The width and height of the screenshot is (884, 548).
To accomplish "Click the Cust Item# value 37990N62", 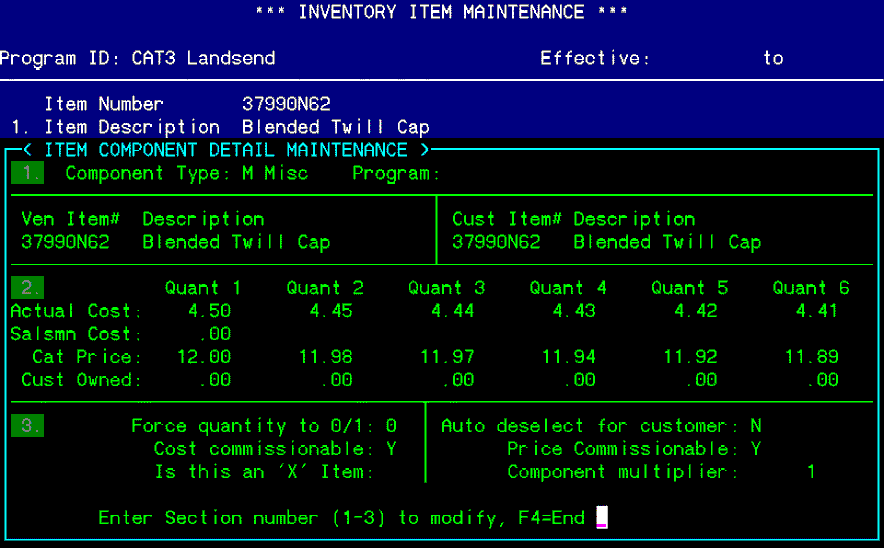I will coord(496,242).
